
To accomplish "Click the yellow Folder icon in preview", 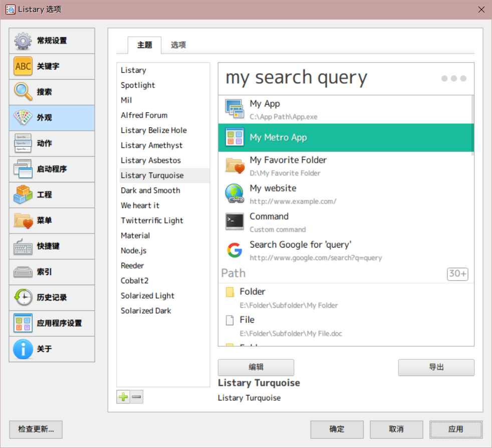I will (x=230, y=292).
